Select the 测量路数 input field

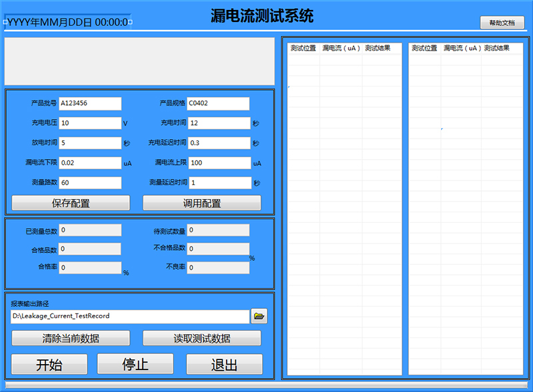pos(91,182)
